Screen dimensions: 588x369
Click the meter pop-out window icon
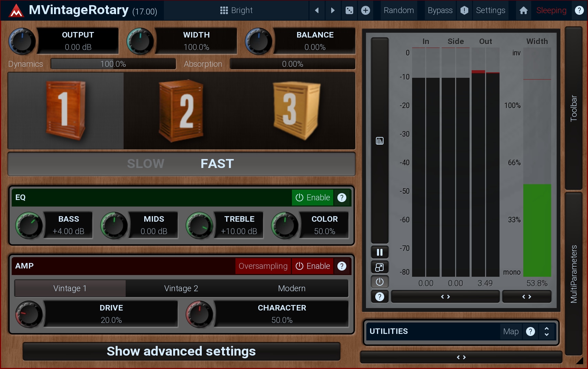379,267
